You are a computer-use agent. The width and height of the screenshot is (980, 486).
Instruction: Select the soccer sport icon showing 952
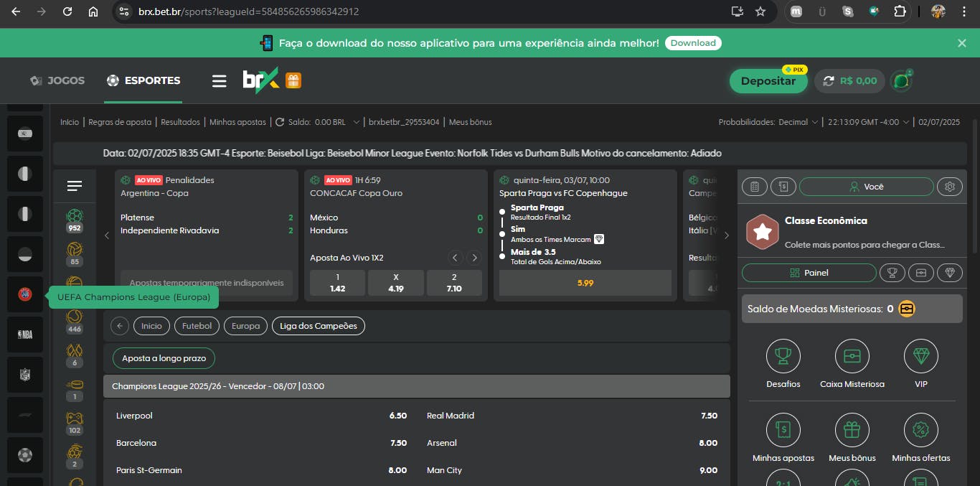pyautogui.click(x=75, y=220)
